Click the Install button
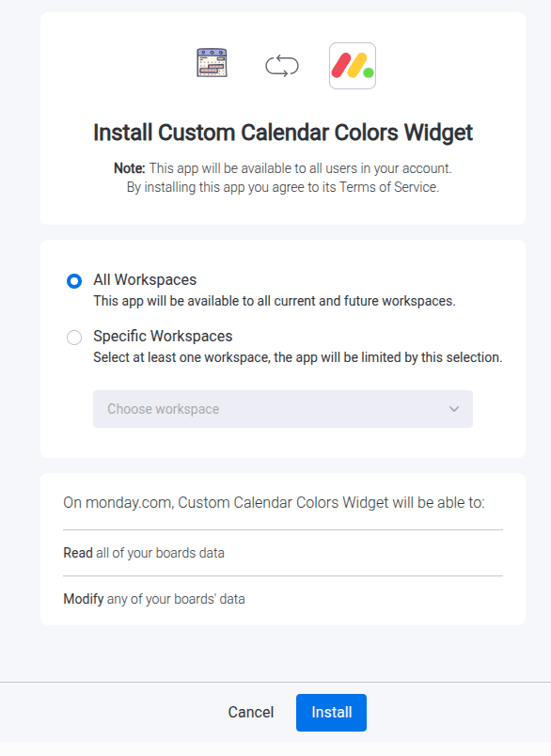 (x=331, y=713)
